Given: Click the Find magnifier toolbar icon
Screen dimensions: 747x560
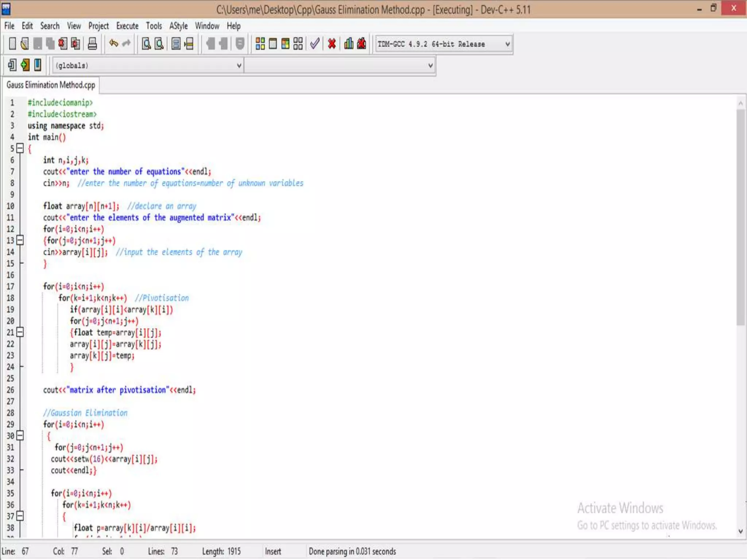Looking at the screenshot, I should pyautogui.click(x=146, y=44).
